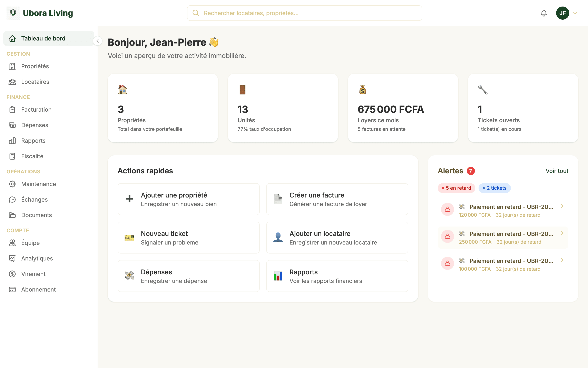Open the Rapports sidebar item
Image resolution: width=588 pixels, height=368 pixels.
point(49,141)
